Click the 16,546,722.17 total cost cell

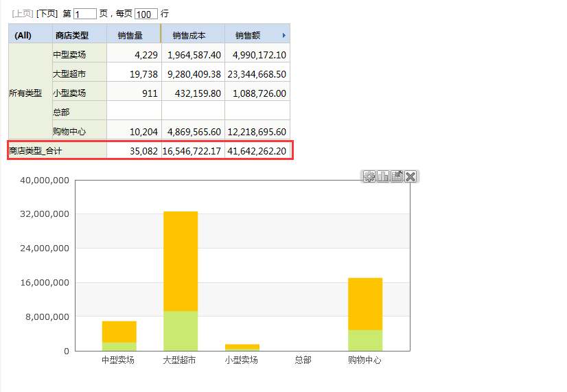click(x=193, y=150)
